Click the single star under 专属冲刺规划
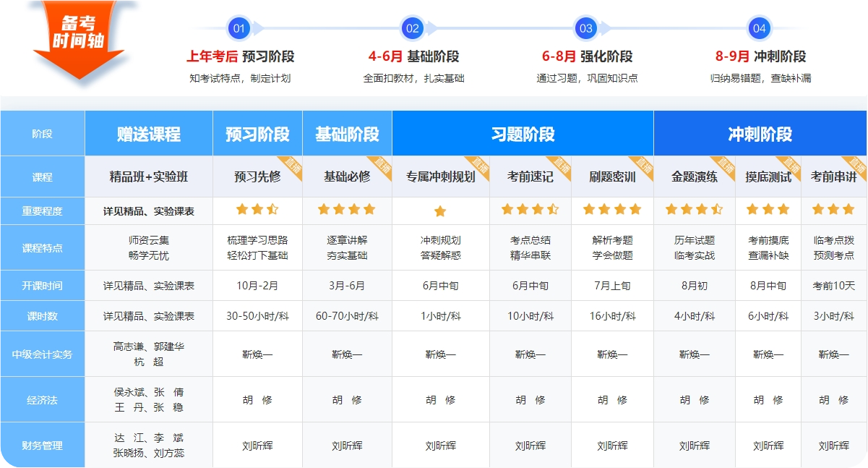The width and height of the screenshot is (868, 468). 440,211
